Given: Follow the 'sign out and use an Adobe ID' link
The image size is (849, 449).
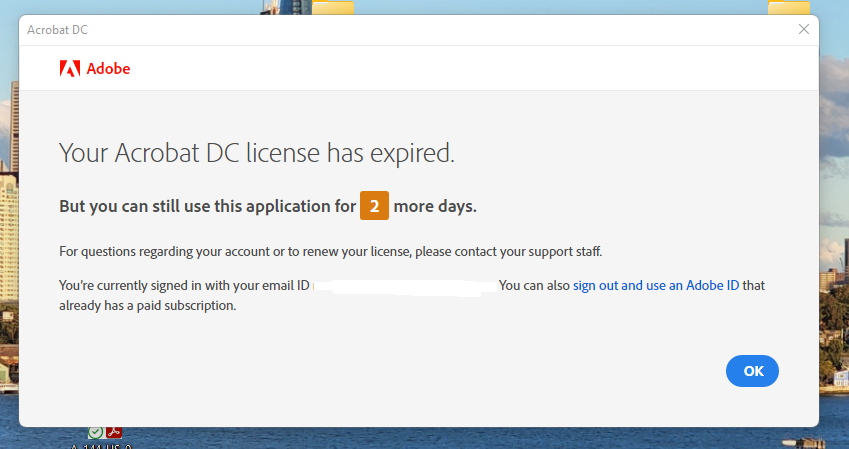Looking at the screenshot, I should (x=656, y=285).
